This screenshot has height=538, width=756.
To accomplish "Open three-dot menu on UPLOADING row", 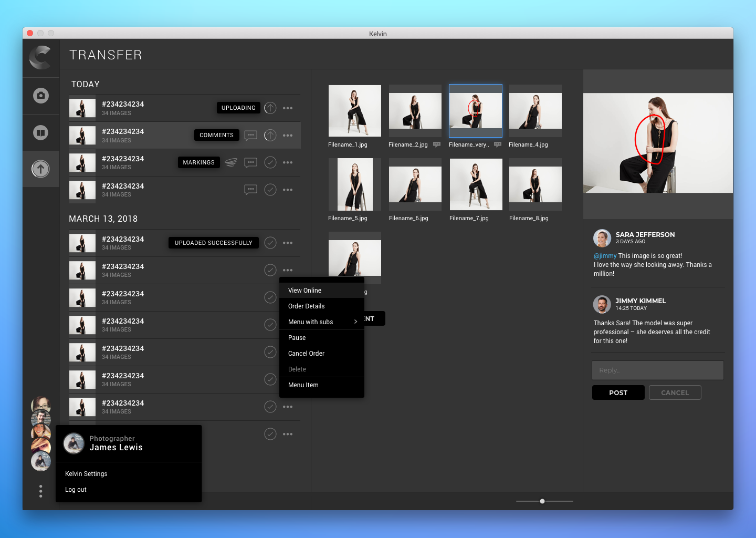I will coord(288,108).
